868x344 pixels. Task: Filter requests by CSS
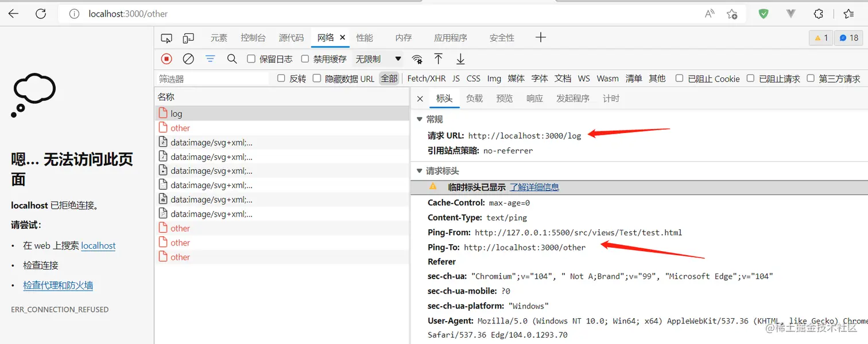474,79
